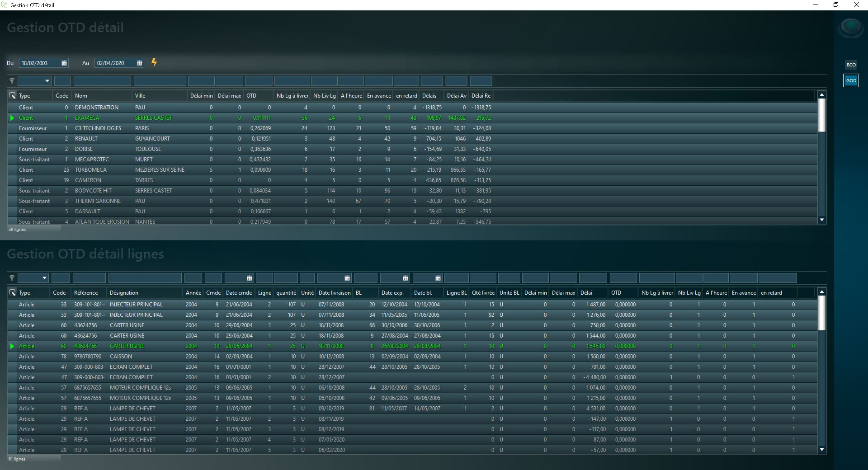Open Date cmde filter calendar icon
Viewport: 868px width, 470px height.
(250, 278)
